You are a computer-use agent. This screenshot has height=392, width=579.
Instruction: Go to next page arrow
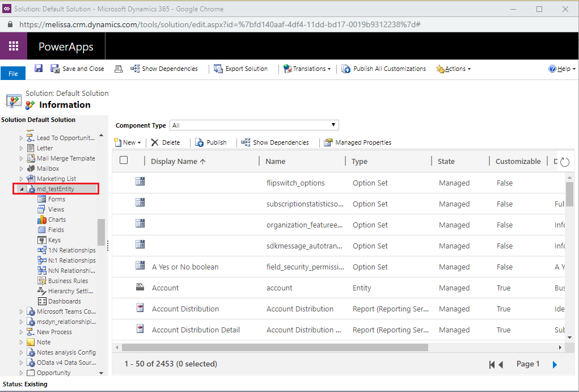click(555, 365)
